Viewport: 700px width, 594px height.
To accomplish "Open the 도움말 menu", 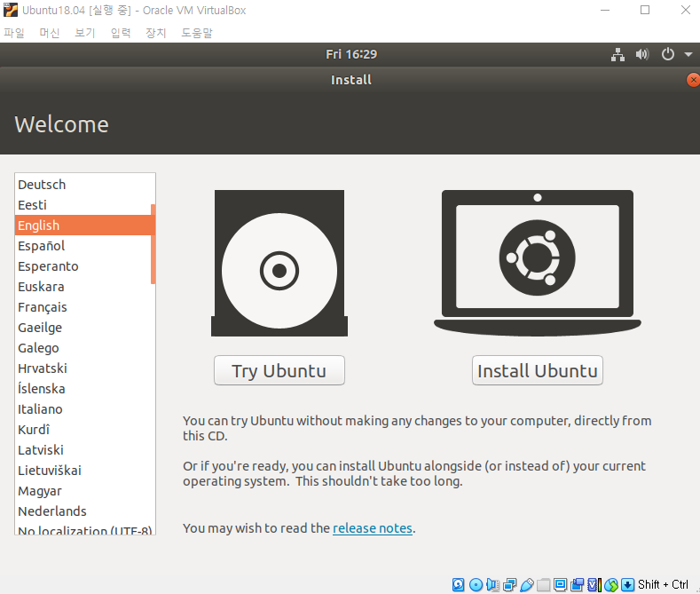I will click(x=197, y=33).
